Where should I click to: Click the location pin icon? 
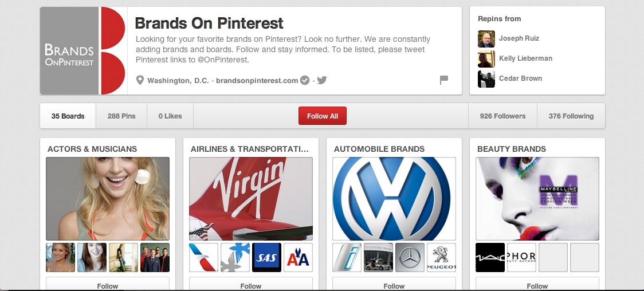pos(140,80)
